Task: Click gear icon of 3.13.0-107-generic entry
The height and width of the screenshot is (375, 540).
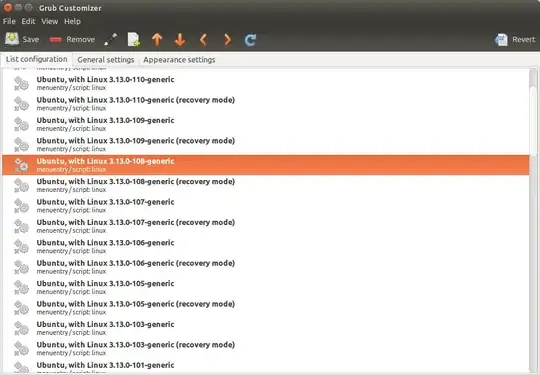Action: (x=21, y=206)
